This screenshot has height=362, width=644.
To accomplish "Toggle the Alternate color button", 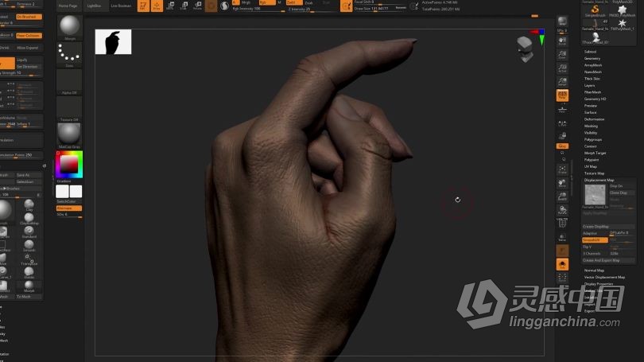I will coord(69,208).
